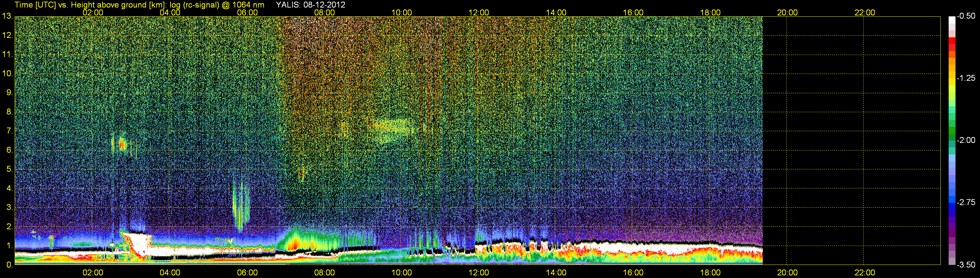
Task: Click the -1.25 colorbar scale label
Action: (x=966, y=78)
